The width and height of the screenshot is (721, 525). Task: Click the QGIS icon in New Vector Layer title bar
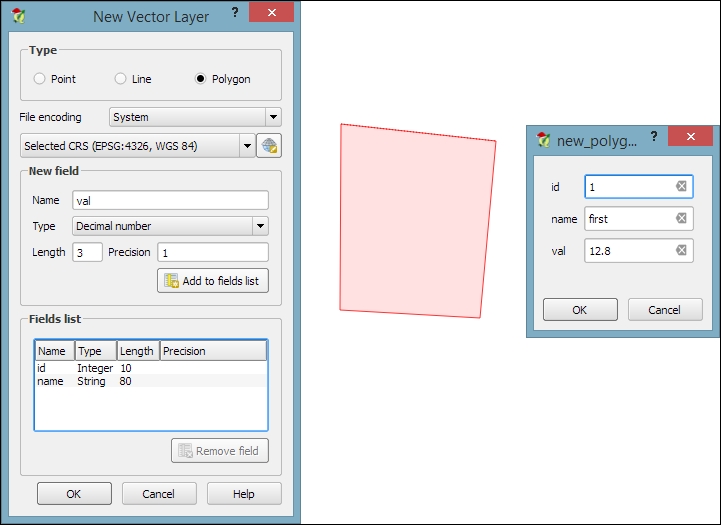[18, 16]
